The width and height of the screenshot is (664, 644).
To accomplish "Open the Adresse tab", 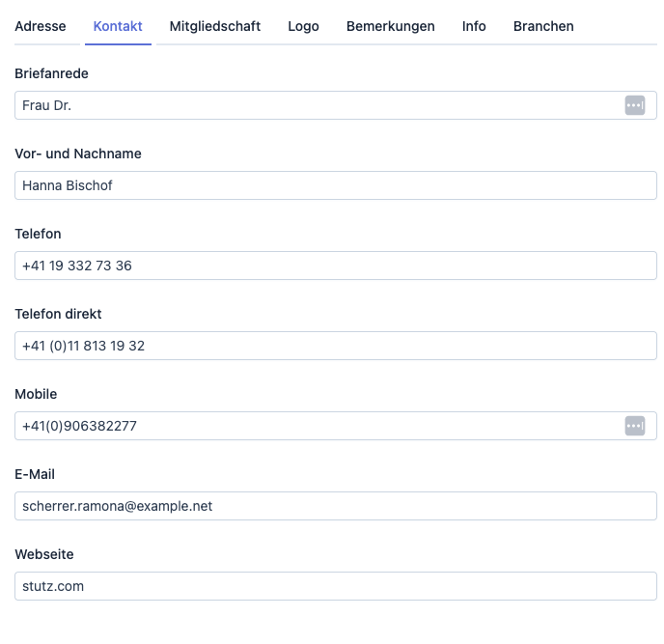I will 41,26.
